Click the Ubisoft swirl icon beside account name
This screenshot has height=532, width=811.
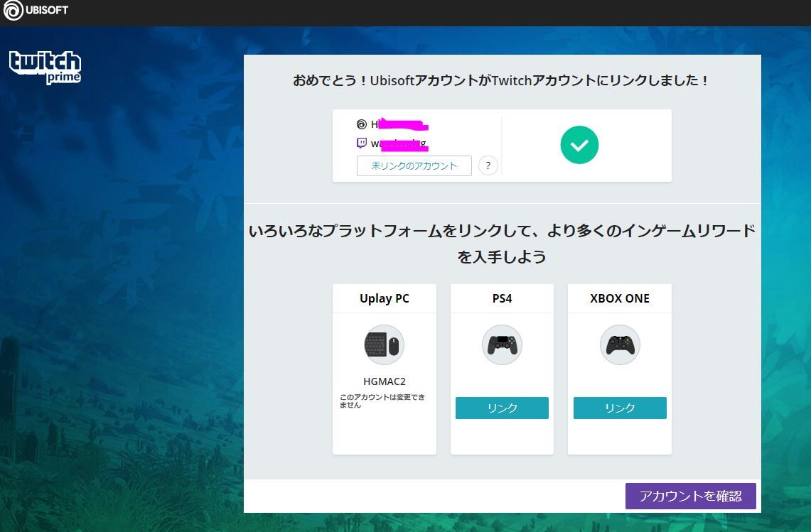point(362,124)
